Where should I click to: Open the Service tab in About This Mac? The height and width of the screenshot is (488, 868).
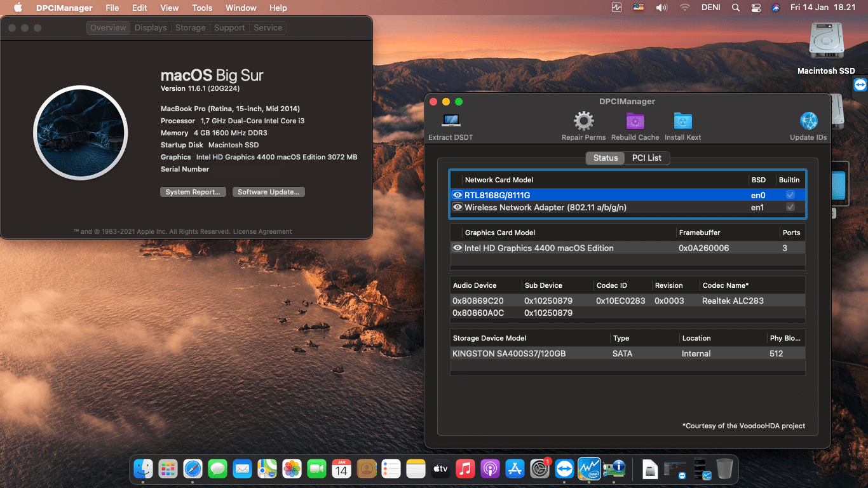point(268,28)
